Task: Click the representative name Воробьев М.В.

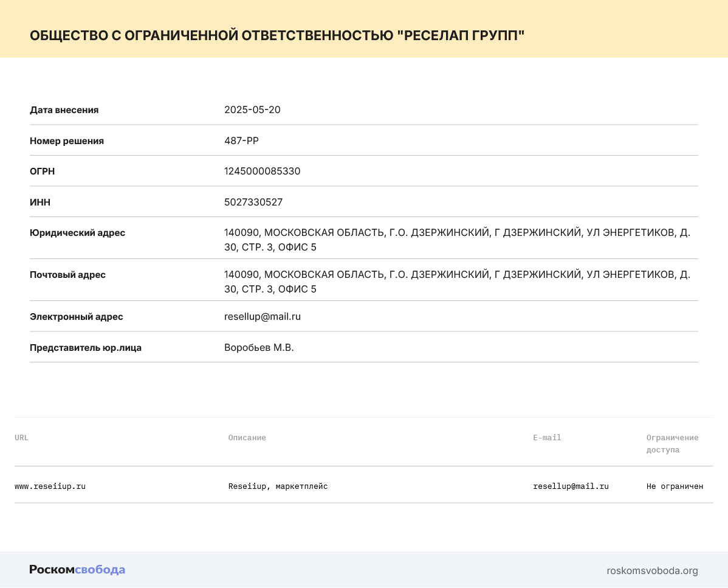Action: [259, 347]
